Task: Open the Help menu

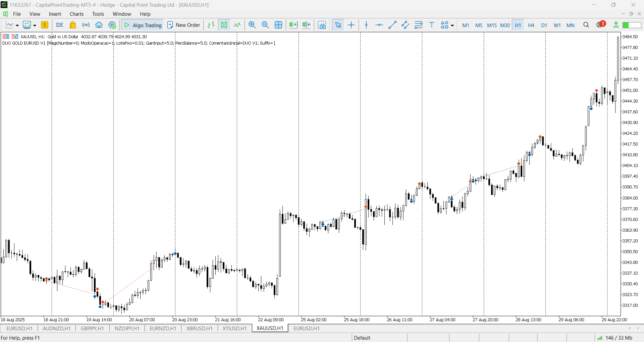Action: click(145, 14)
